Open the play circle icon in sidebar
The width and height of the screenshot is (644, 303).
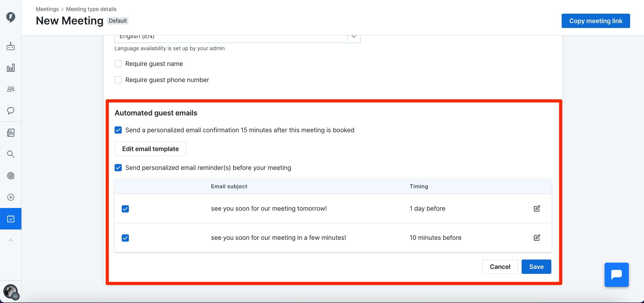[x=11, y=197]
